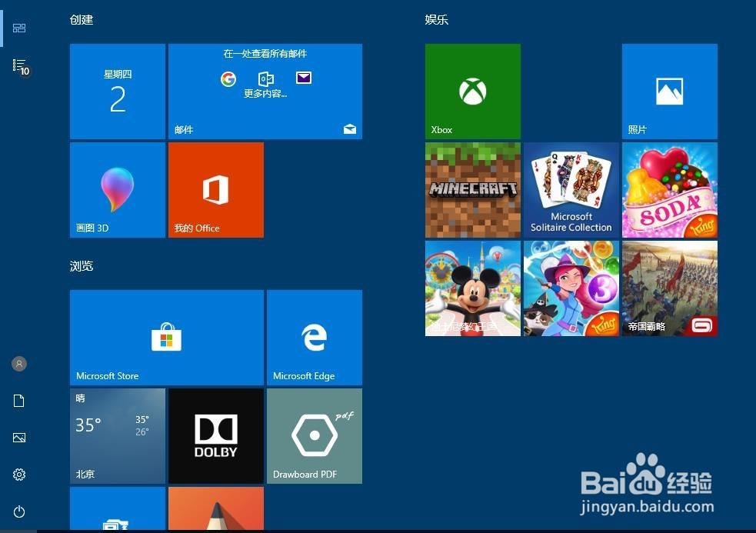Open Drawboard PDF tile

tap(315, 436)
